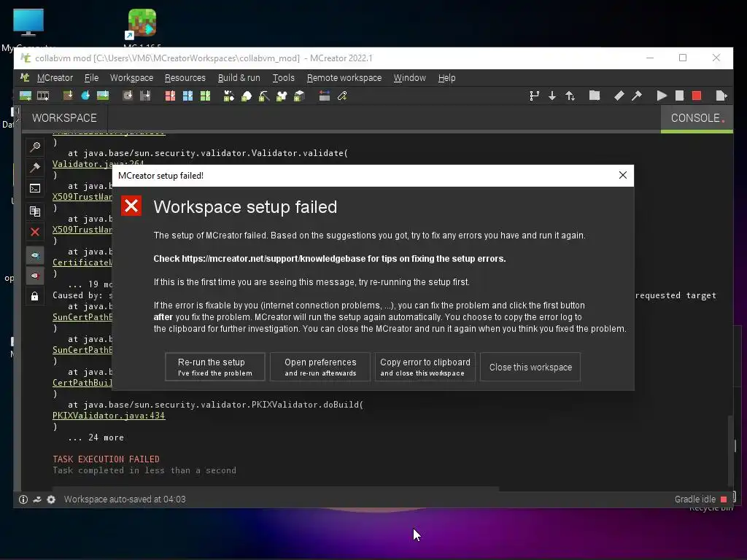Click the info icon in status bar
Image resolution: width=747 pixels, height=560 pixels.
(23, 499)
